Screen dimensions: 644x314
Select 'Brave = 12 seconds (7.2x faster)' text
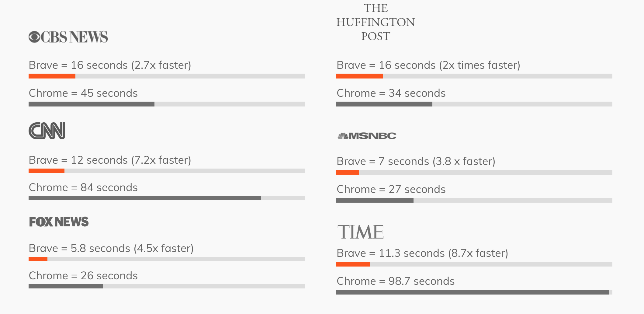coord(110,160)
